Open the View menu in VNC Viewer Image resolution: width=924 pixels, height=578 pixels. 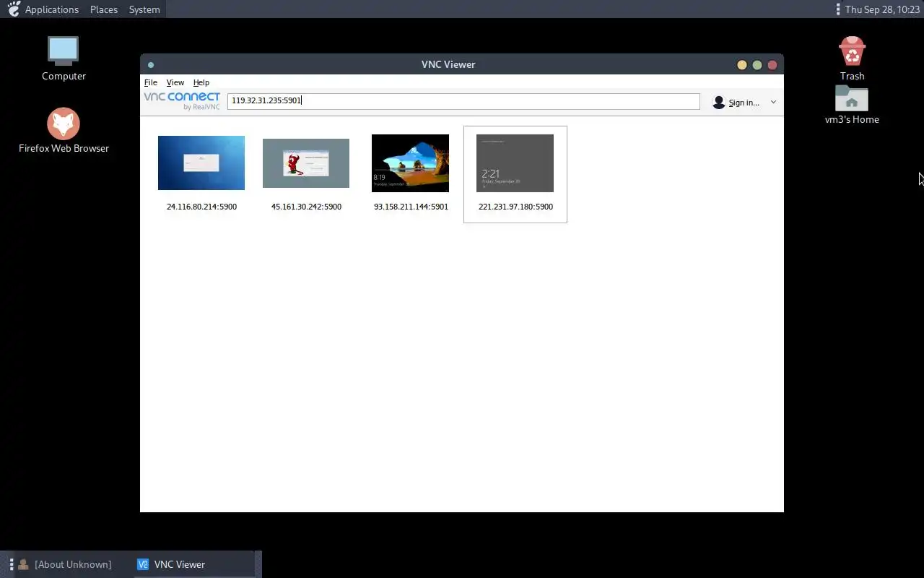(x=175, y=82)
